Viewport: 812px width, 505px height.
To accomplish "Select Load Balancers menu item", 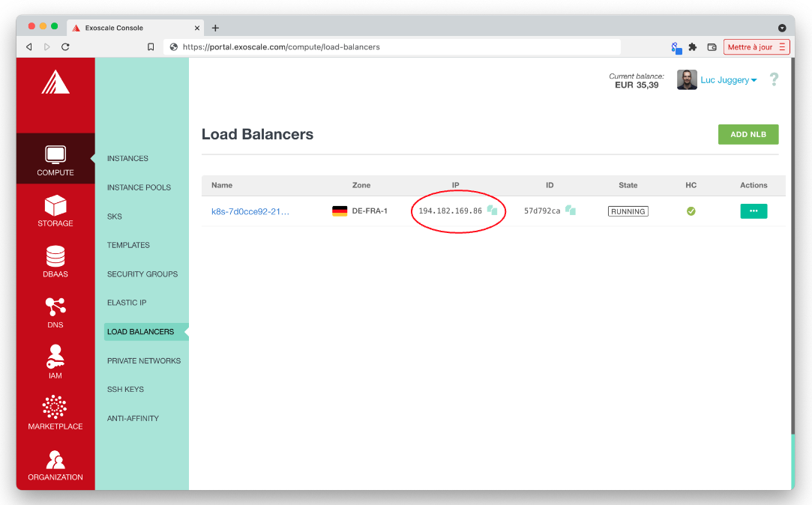I will pyautogui.click(x=145, y=332).
